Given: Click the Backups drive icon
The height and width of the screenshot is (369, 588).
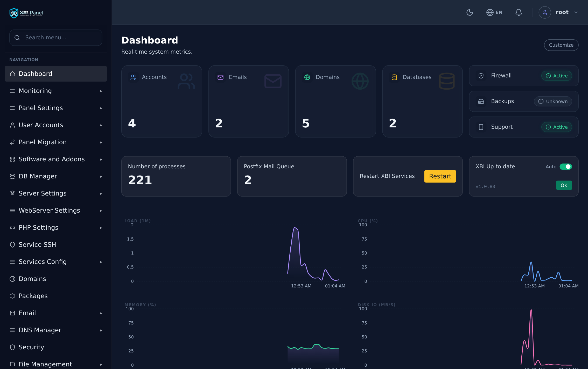Looking at the screenshot, I should pyautogui.click(x=481, y=101).
